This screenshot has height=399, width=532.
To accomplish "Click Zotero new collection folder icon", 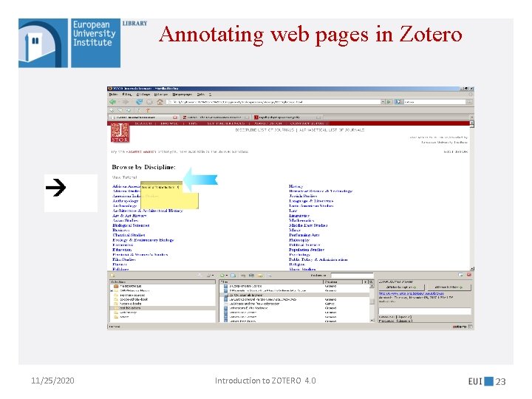I will point(112,276).
